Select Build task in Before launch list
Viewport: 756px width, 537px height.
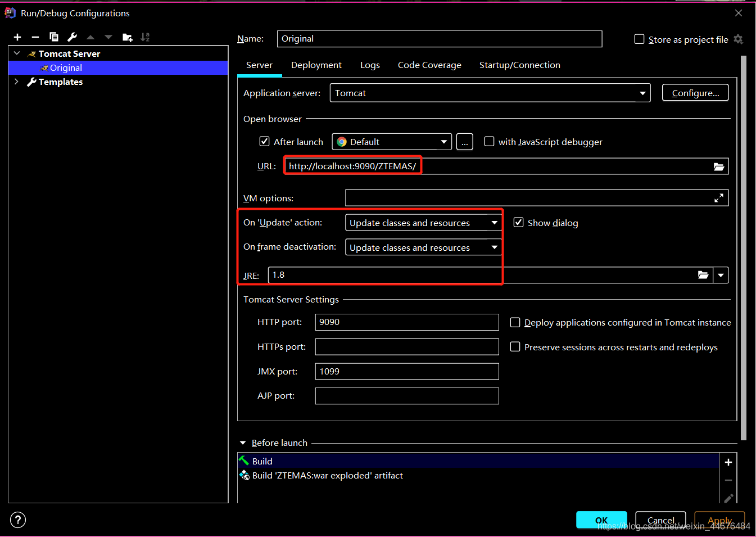478,461
